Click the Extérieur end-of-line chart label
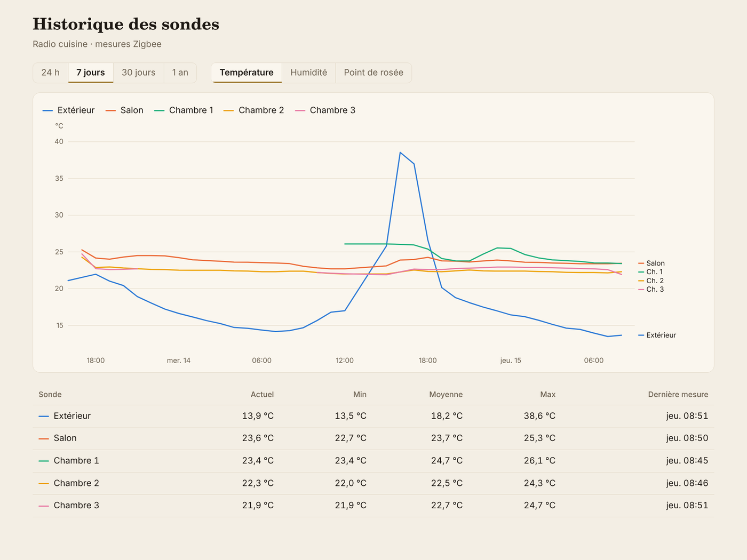Image resolution: width=747 pixels, height=560 pixels. point(657,335)
